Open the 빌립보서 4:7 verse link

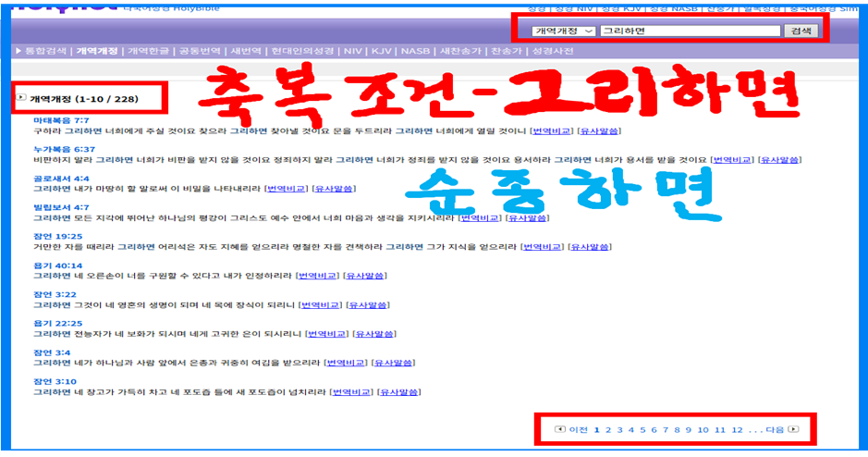click(x=61, y=207)
